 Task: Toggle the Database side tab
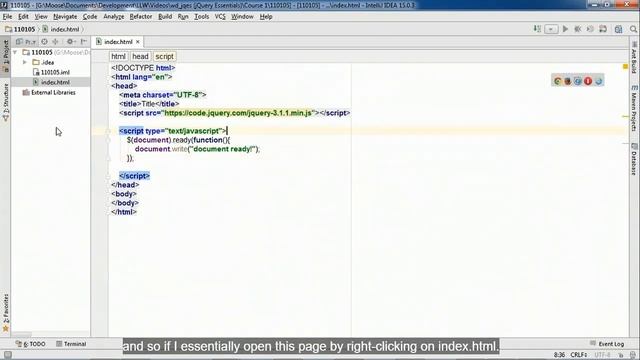point(634,159)
